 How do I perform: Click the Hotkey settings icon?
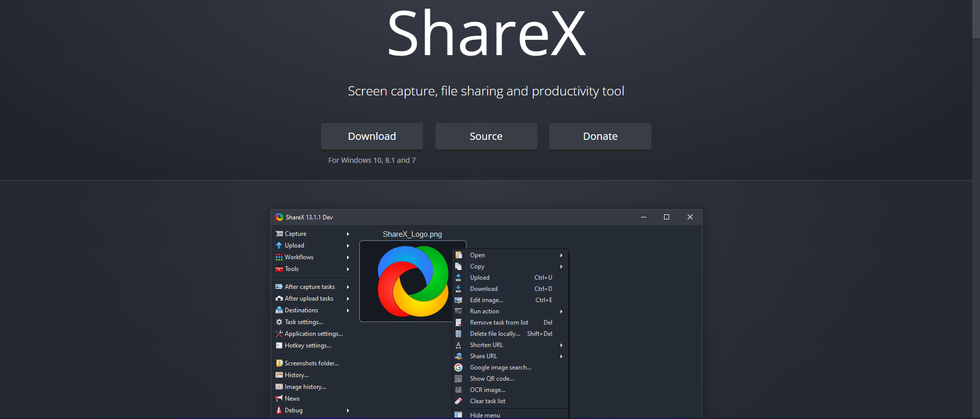279,346
